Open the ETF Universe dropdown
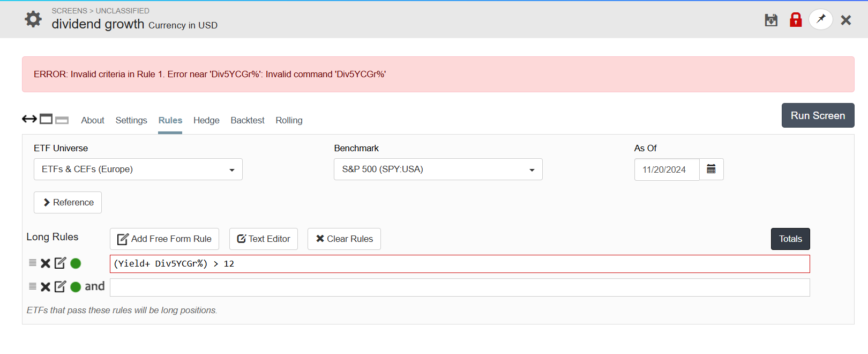 tap(138, 169)
